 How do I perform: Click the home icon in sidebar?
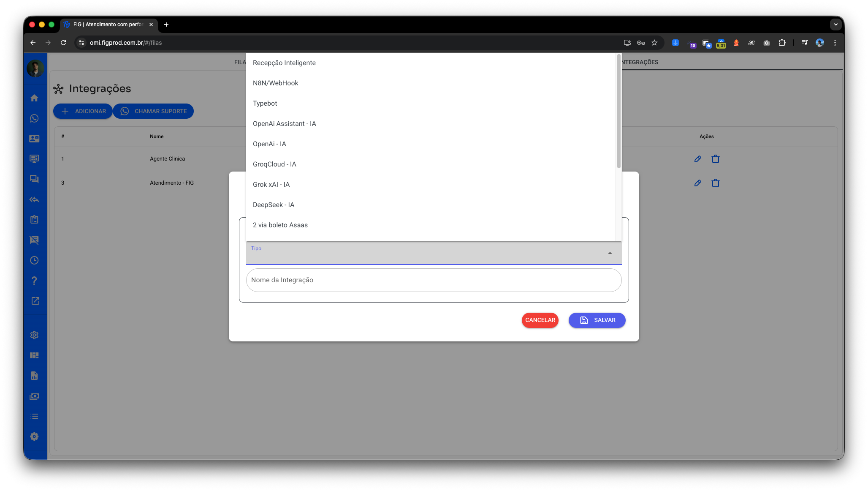(35, 98)
